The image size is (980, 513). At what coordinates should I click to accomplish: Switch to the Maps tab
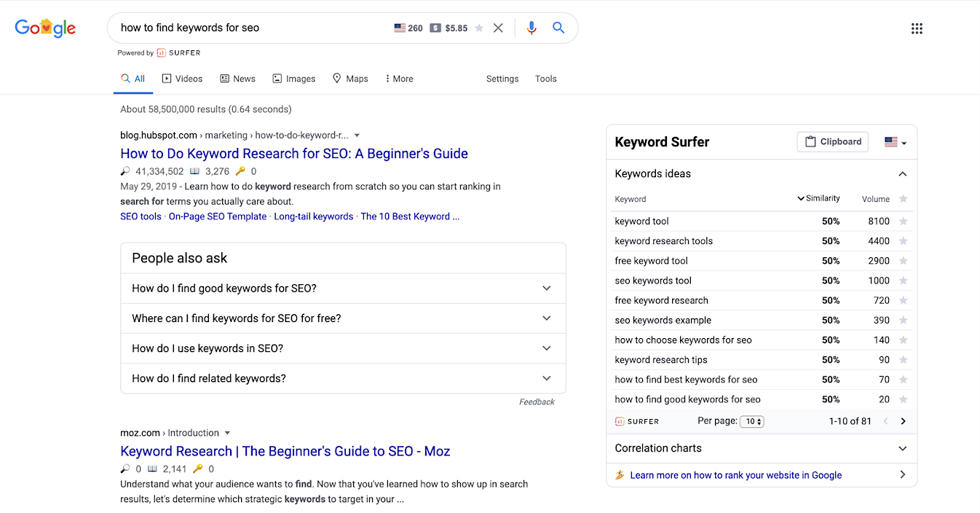tap(350, 79)
